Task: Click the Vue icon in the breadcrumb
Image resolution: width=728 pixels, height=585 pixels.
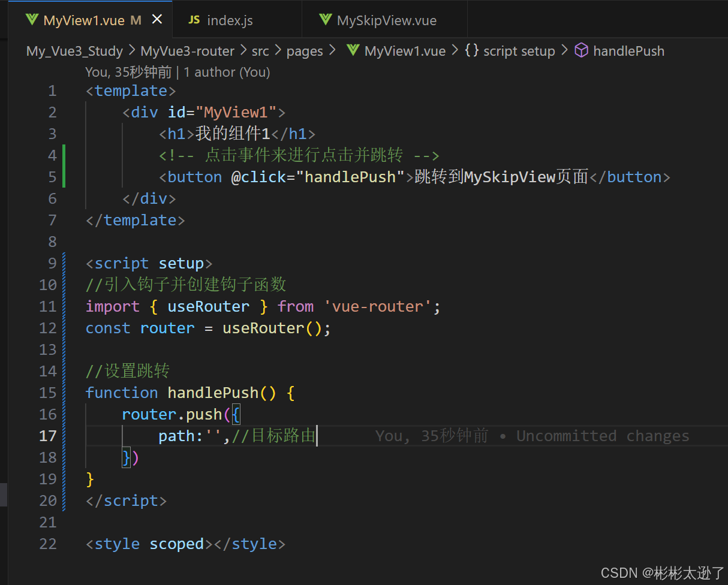Action: 353,50
